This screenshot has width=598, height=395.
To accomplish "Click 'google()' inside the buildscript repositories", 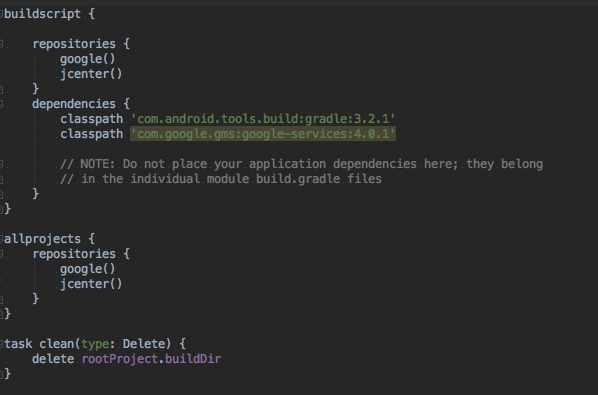I will (x=87, y=59).
